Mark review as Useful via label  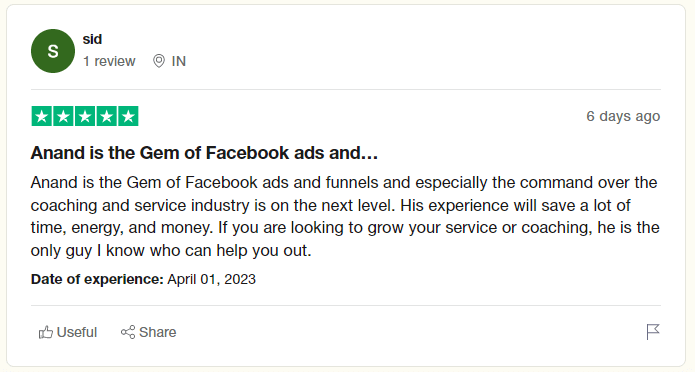77,332
